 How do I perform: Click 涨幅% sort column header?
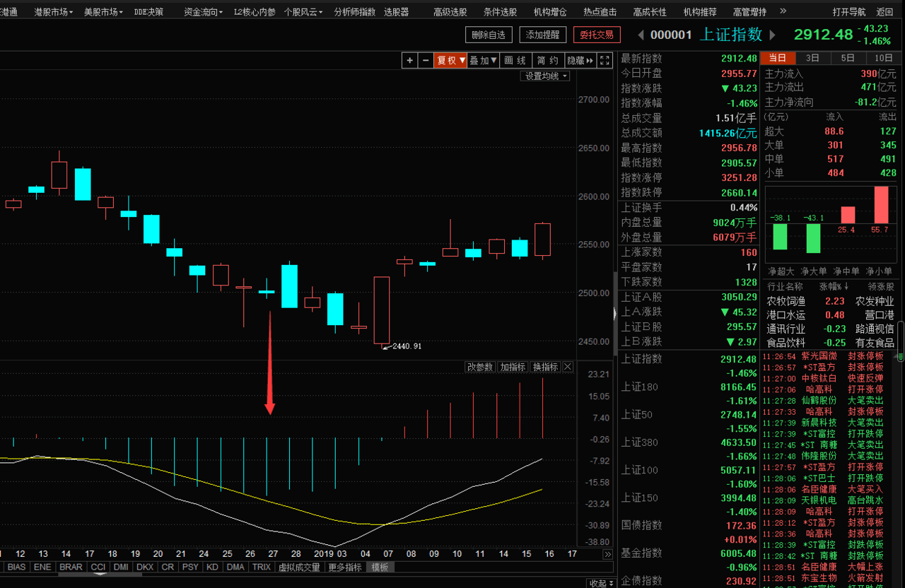(833, 286)
